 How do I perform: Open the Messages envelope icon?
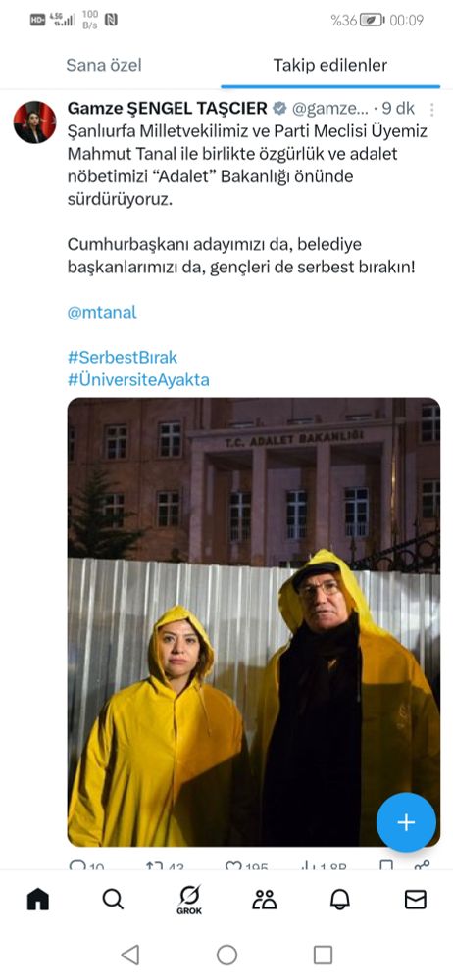pos(416,900)
